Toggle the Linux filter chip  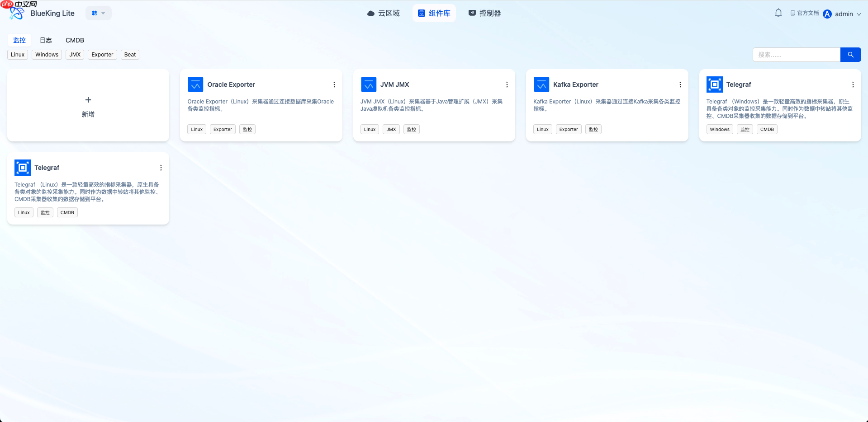tap(17, 54)
